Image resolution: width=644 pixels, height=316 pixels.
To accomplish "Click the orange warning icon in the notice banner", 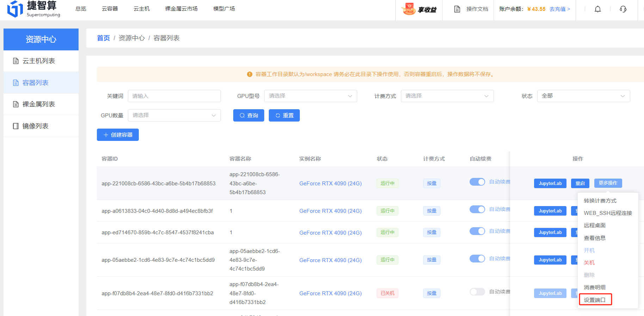I will point(250,74).
